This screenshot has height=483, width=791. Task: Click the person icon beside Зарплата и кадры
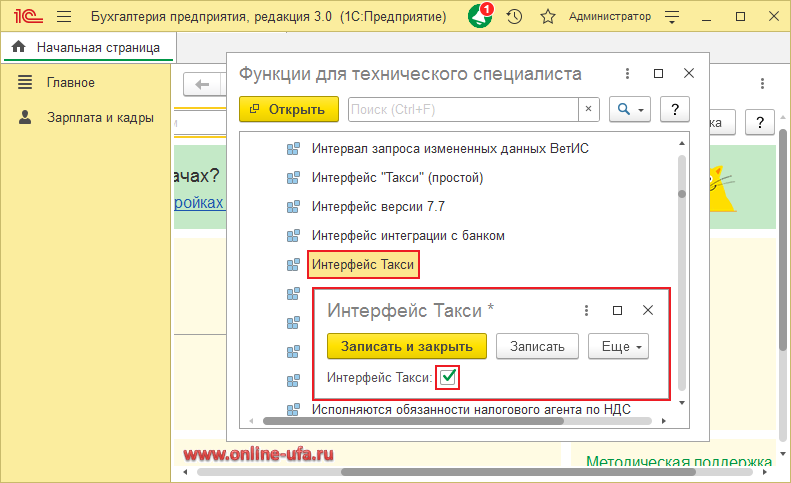(25, 117)
